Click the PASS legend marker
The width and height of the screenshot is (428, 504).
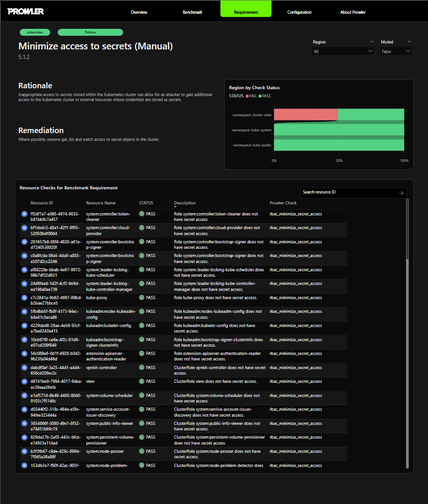[x=260, y=96]
